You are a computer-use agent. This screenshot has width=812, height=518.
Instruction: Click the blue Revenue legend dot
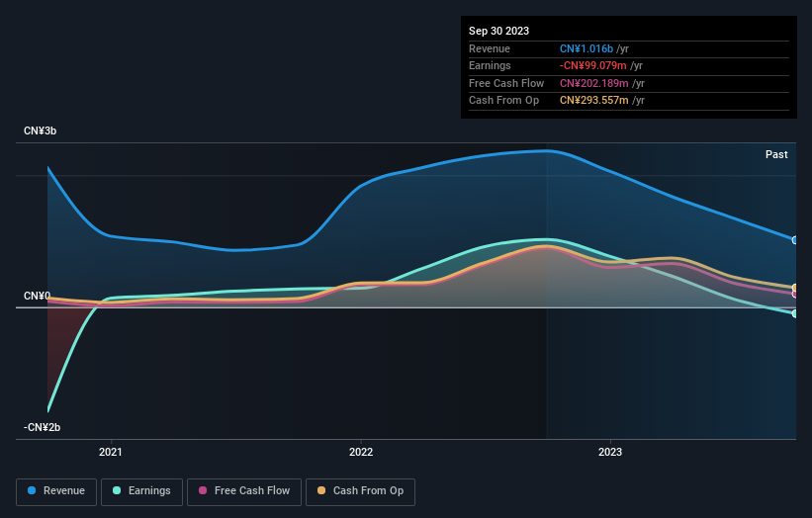(x=32, y=490)
